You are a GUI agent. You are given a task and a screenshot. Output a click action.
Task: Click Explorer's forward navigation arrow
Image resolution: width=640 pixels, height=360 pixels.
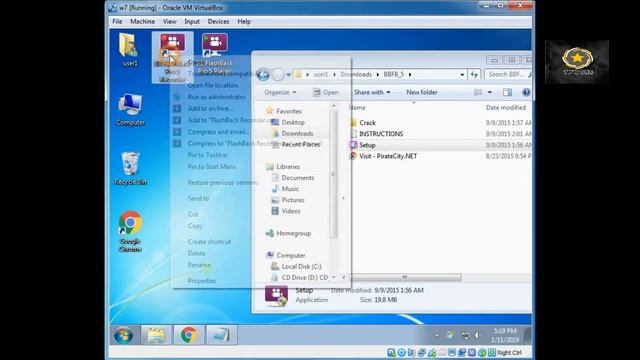(278, 75)
